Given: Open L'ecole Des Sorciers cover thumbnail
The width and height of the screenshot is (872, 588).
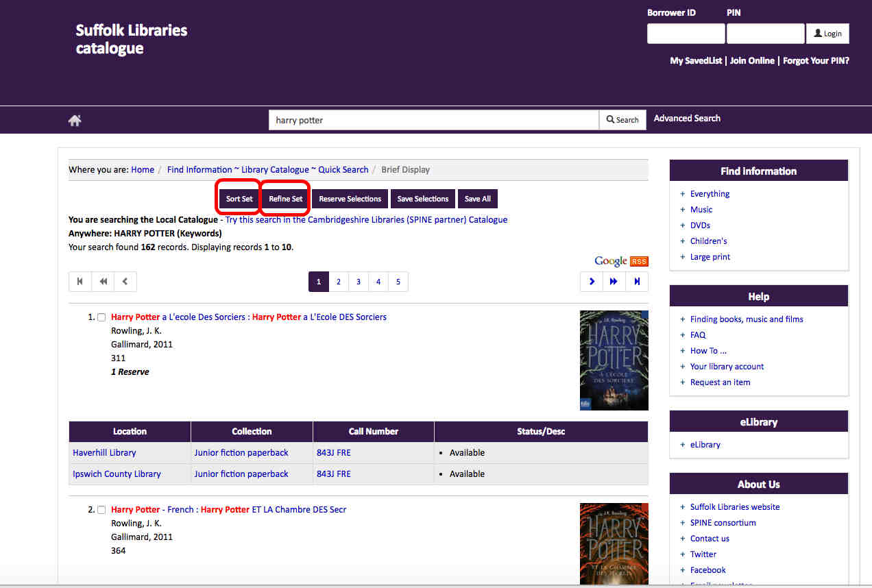Looking at the screenshot, I should pyautogui.click(x=614, y=360).
